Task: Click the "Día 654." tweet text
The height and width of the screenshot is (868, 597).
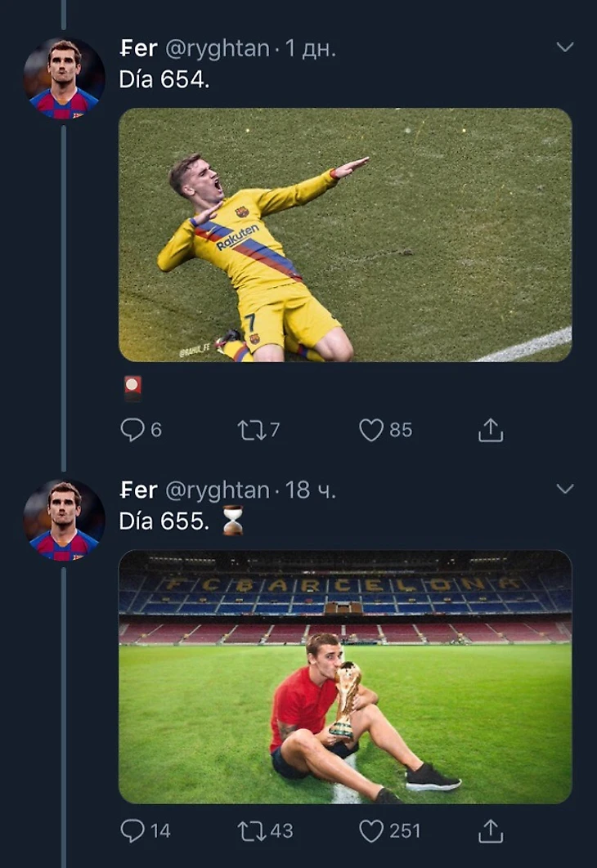Action: click(x=164, y=81)
